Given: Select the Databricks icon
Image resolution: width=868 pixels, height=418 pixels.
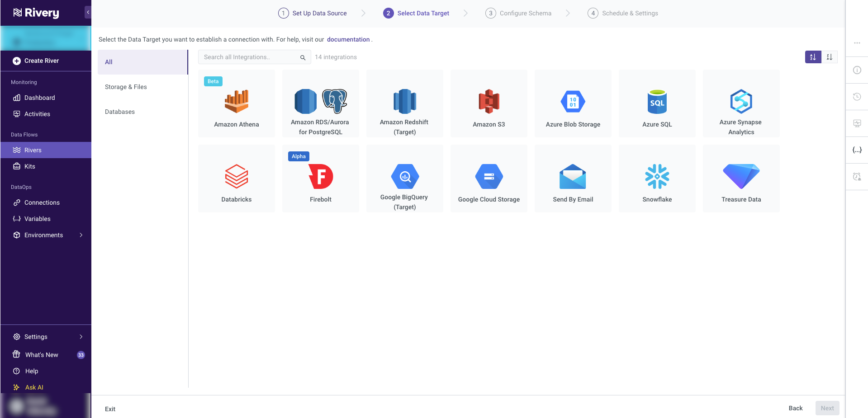Looking at the screenshot, I should tap(237, 176).
